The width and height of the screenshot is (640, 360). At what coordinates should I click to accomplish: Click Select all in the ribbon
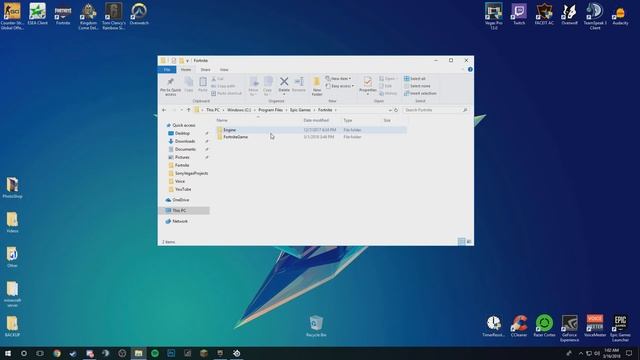[415, 78]
